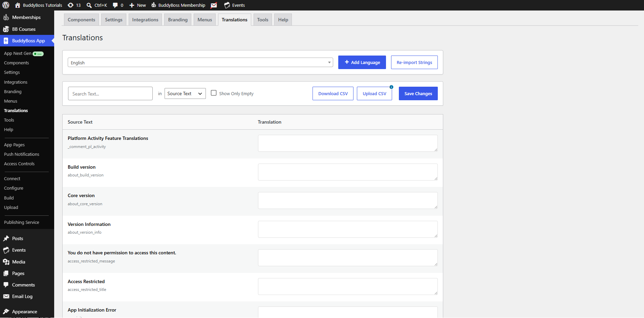Click Re-import Strings button
This screenshot has width=644, height=318.
coord(414,62)
